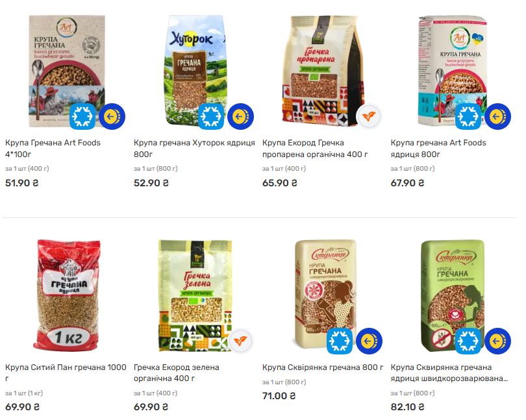Click snowflake icon on Сквірянка гречана 800 г

(x=340, y=341)
